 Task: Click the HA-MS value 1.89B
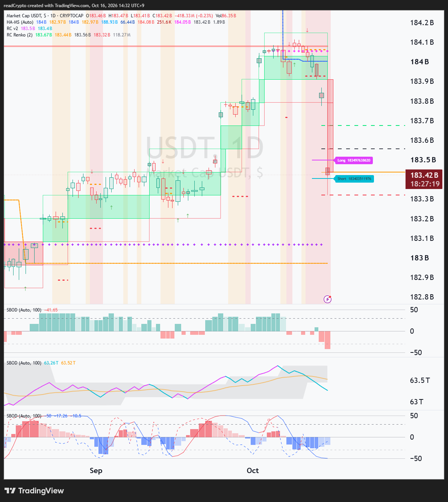[219, 22]
